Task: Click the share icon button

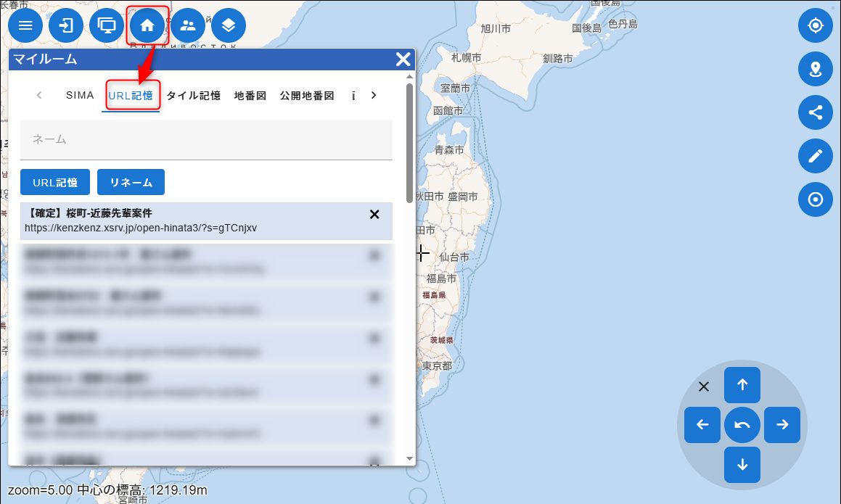Action: click(x=816, y=112)
